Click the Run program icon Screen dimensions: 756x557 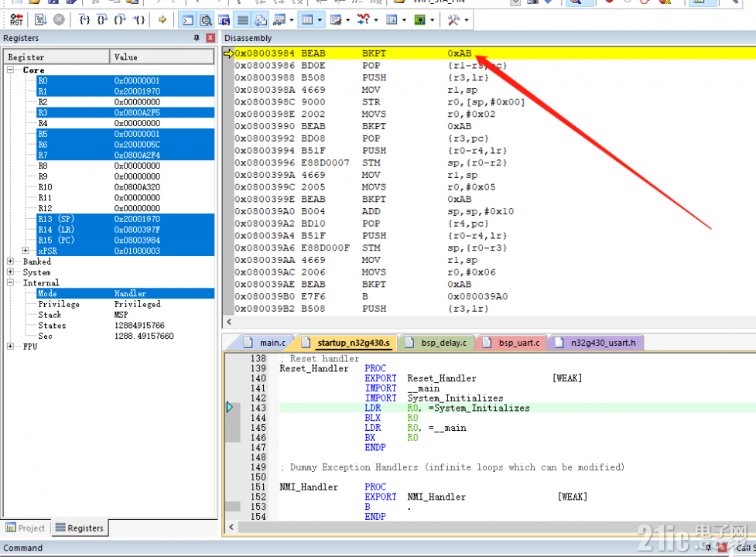(x=41, y=20)
